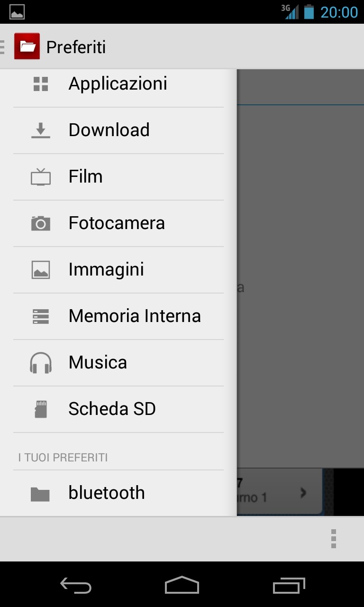The width and height of the screenshot is (364, 607).
Task: Tap the chevron arrow behind drawer
Action: 303,493
